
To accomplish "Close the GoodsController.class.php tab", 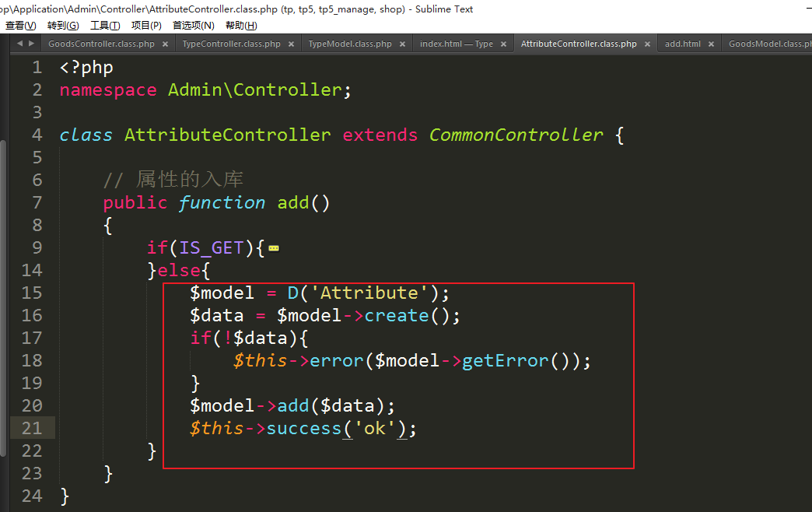I will pos(165,44).
